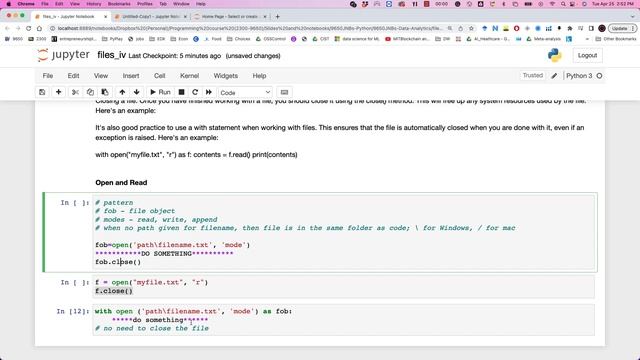640x360 pixels.
Task: Open the Insert menu in Jupyter
Action: (x=131, y=76)
